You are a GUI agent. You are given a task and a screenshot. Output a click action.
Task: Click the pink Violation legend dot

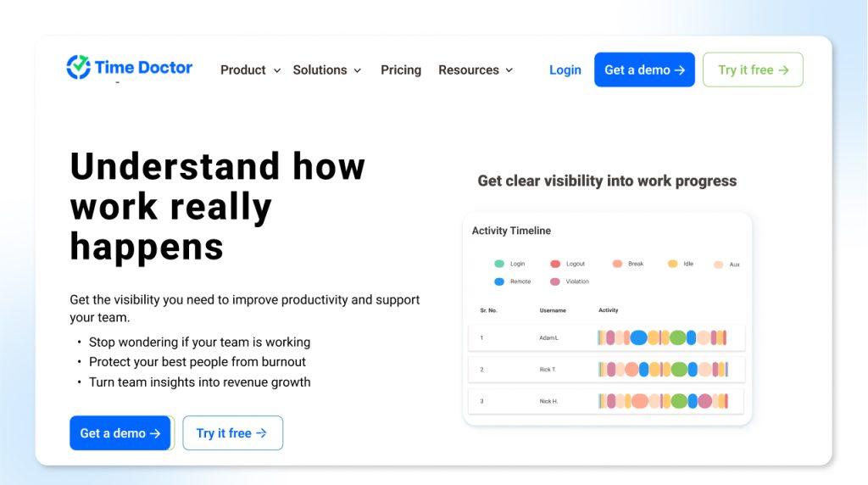coord(555,282)
